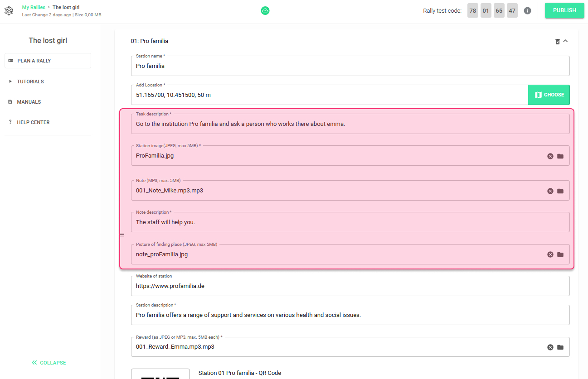This screenshot has height=379, width=588.
Task: Click the cloud sync status icon
Action: [x=265, y=10]
